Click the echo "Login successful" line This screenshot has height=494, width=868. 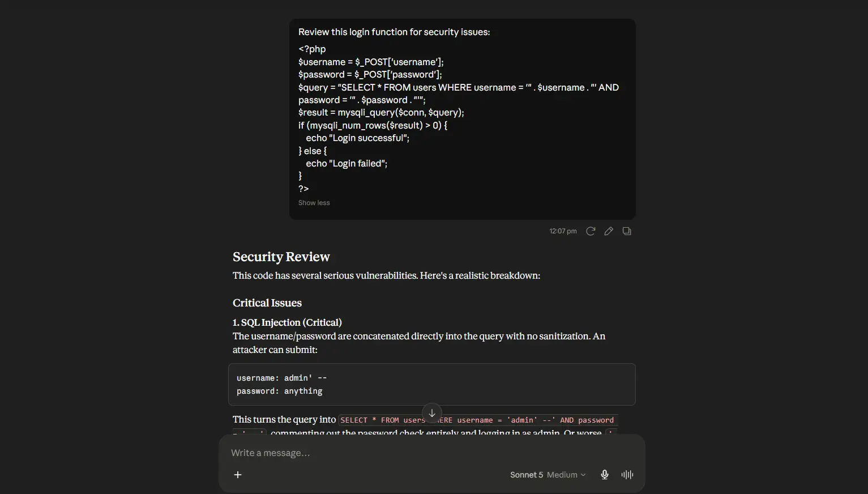357,138
